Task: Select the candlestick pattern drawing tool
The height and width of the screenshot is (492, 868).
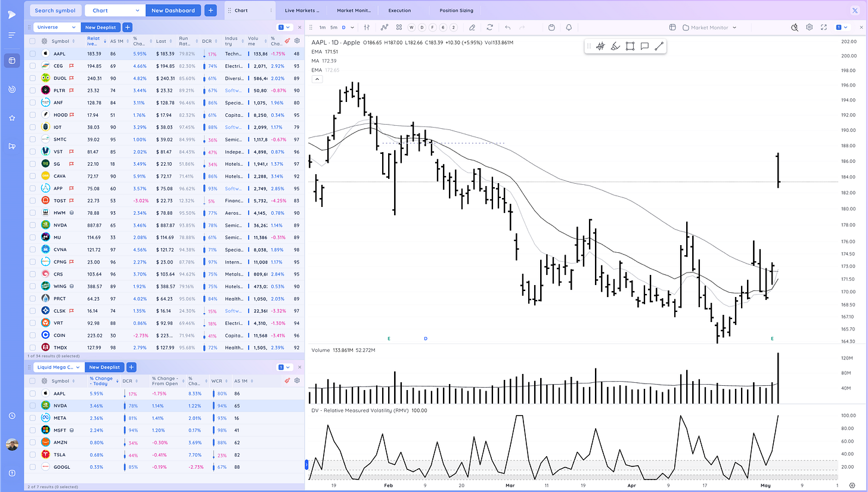Action: coord(600,46)
